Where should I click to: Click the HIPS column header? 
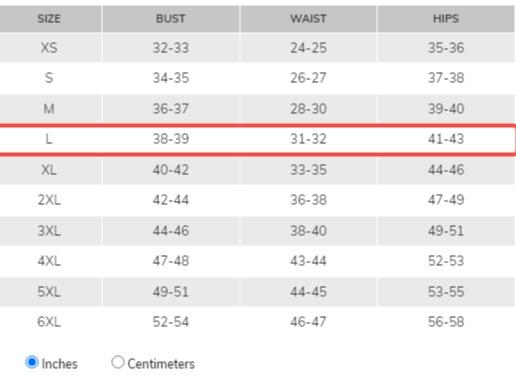[x=446, y=19]
